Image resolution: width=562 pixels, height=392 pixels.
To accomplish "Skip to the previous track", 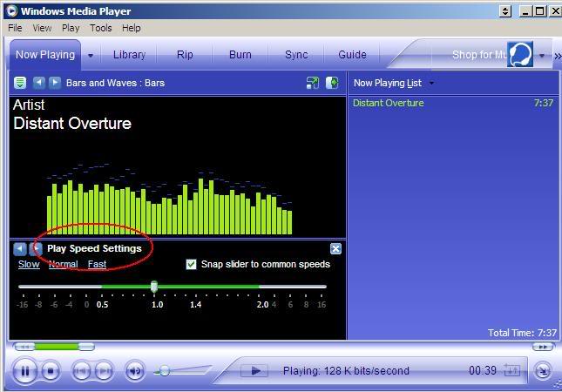I will click(x=82, y=371).
